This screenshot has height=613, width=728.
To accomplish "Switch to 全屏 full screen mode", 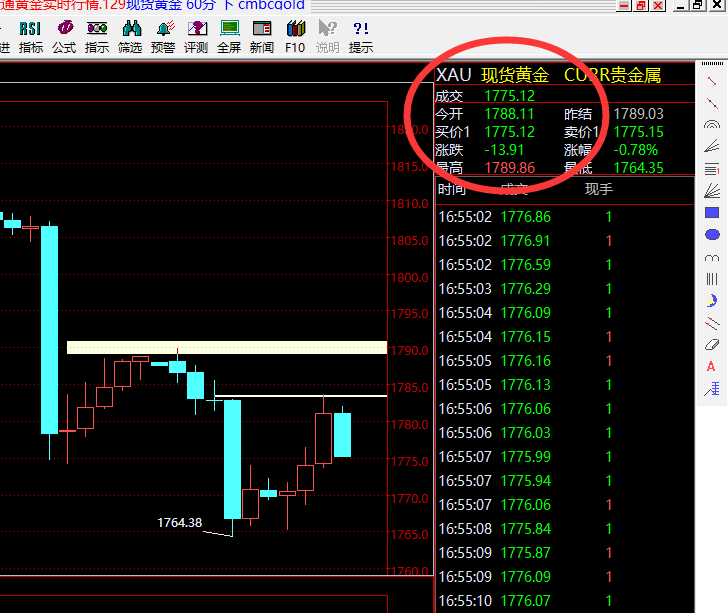I will [x=229, y=36].
